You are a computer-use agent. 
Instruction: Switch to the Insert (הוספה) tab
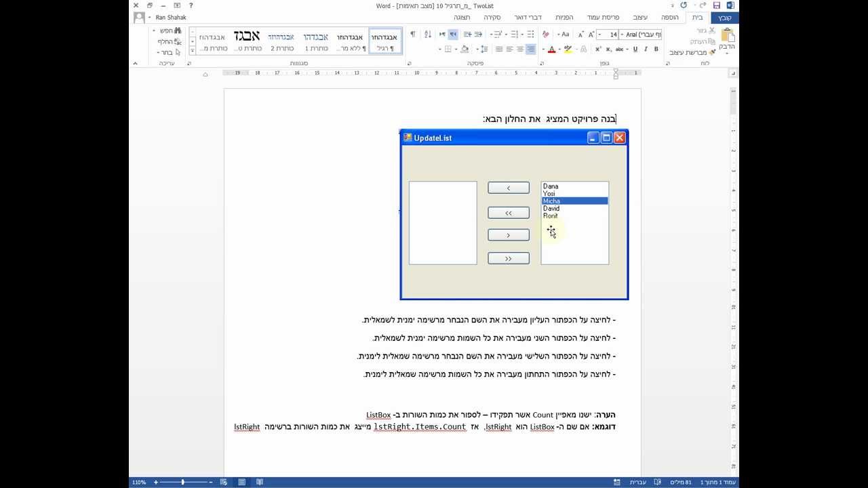pyautogui.click(x=670, y=18)
